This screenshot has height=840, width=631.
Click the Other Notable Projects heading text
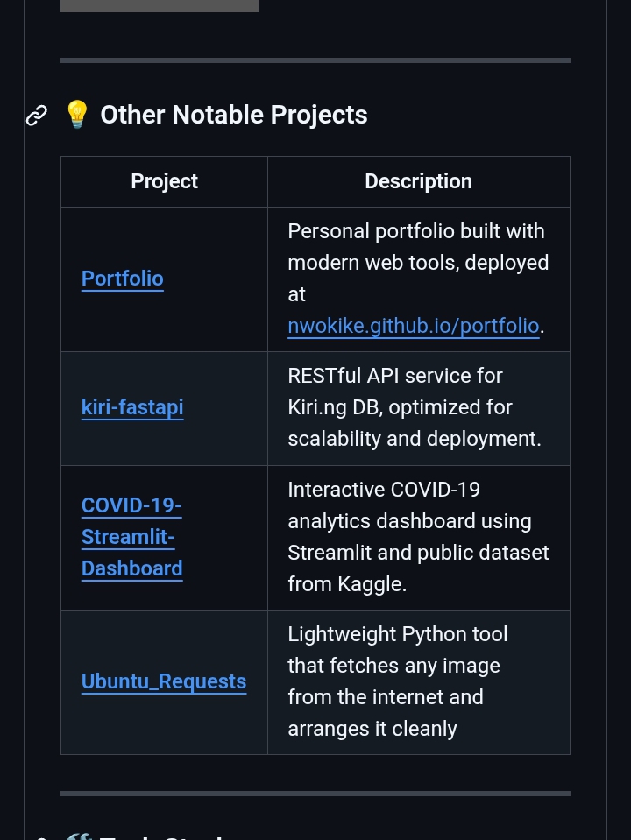click(x=233, y=115)
